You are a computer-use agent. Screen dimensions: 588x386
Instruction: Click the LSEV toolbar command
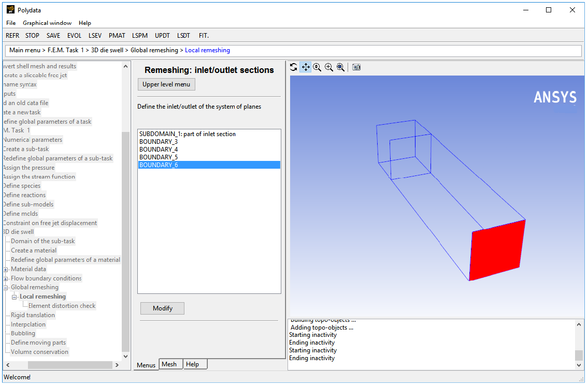[95, 36]
